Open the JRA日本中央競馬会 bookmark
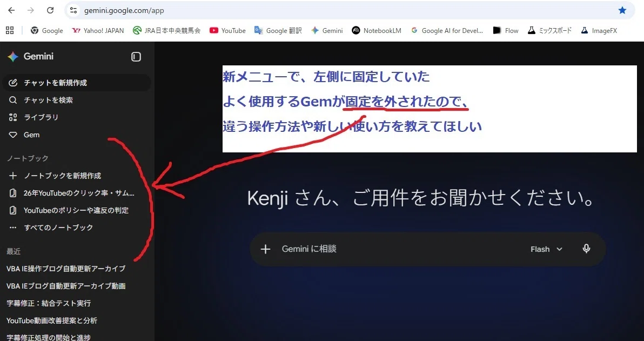Screen dimensions: 644x341 tap(167, 30)
